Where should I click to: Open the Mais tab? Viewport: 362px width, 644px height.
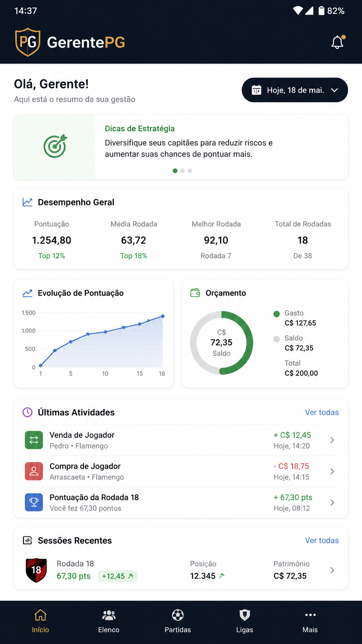point(310,622)
